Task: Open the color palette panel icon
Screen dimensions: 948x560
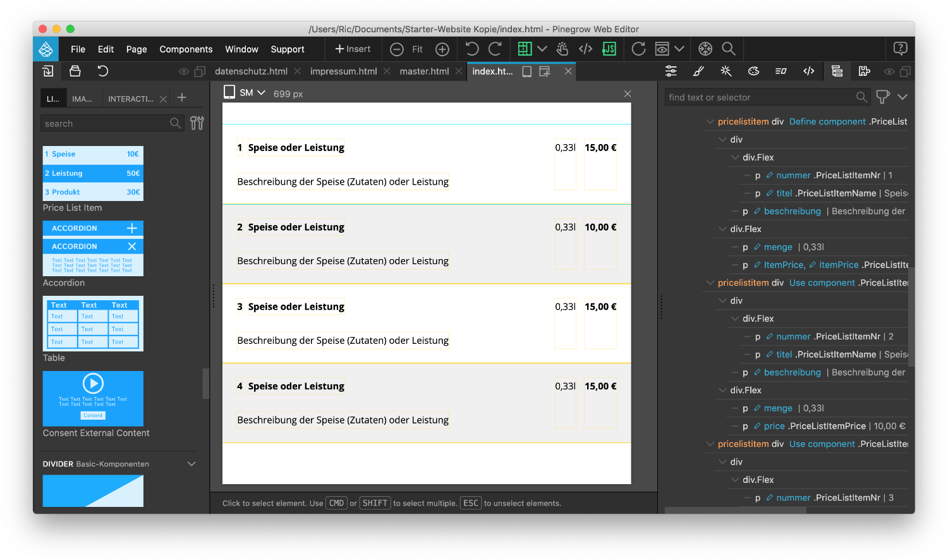Action: coord(753,71)
